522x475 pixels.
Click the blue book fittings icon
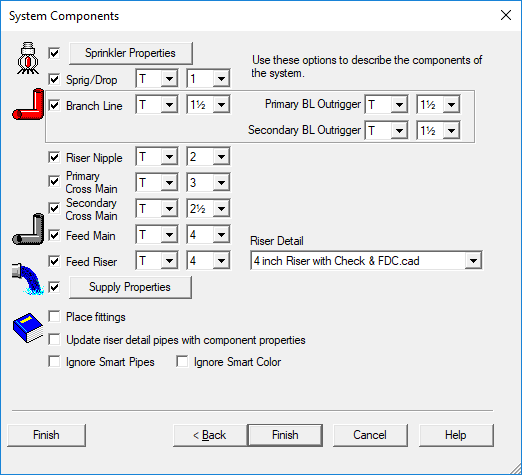click(28, 328)
